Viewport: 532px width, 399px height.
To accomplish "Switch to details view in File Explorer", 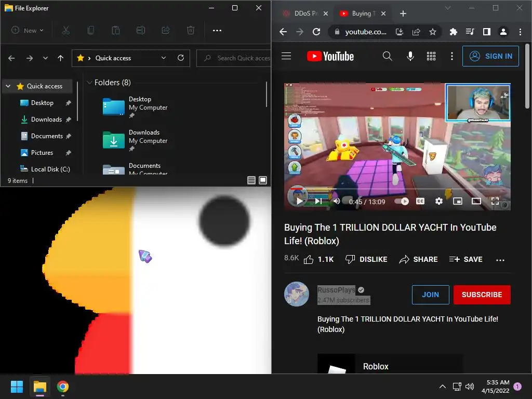I will tap(251, 180).
